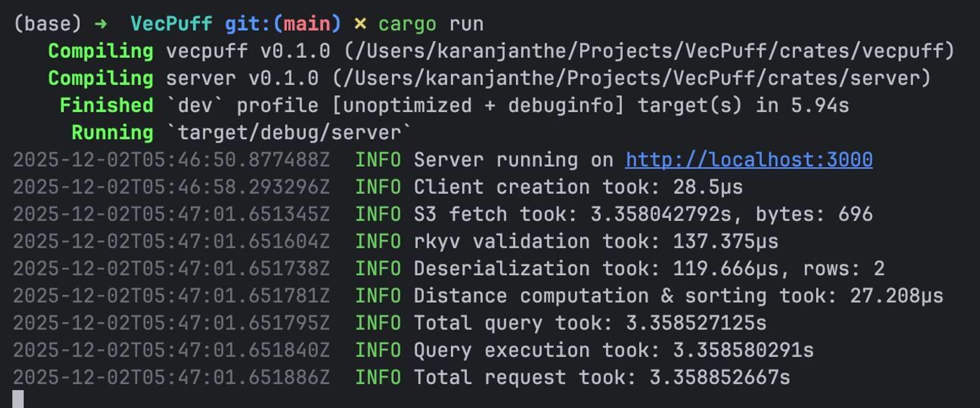Click the green prompt arrow symbol
The image size is (980, 408).
click(101, 24)
